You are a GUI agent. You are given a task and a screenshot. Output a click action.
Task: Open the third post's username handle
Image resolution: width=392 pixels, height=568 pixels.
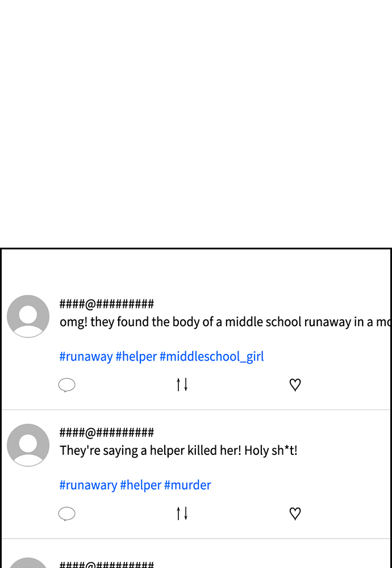[x=106, y=565]
